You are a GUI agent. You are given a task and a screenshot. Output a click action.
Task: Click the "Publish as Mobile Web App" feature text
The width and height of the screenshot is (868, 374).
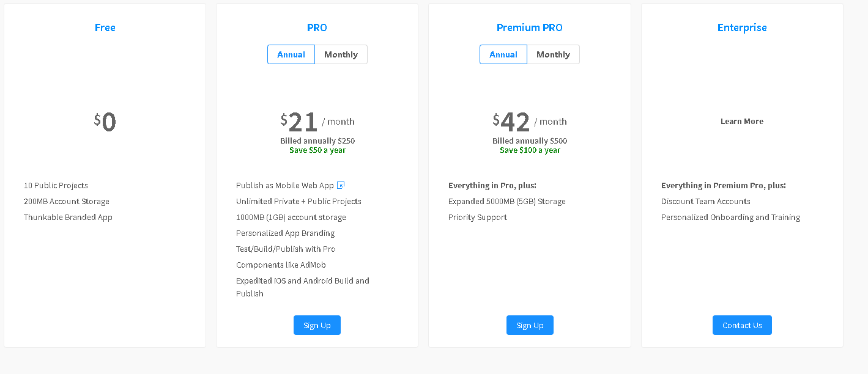point(285,185)
